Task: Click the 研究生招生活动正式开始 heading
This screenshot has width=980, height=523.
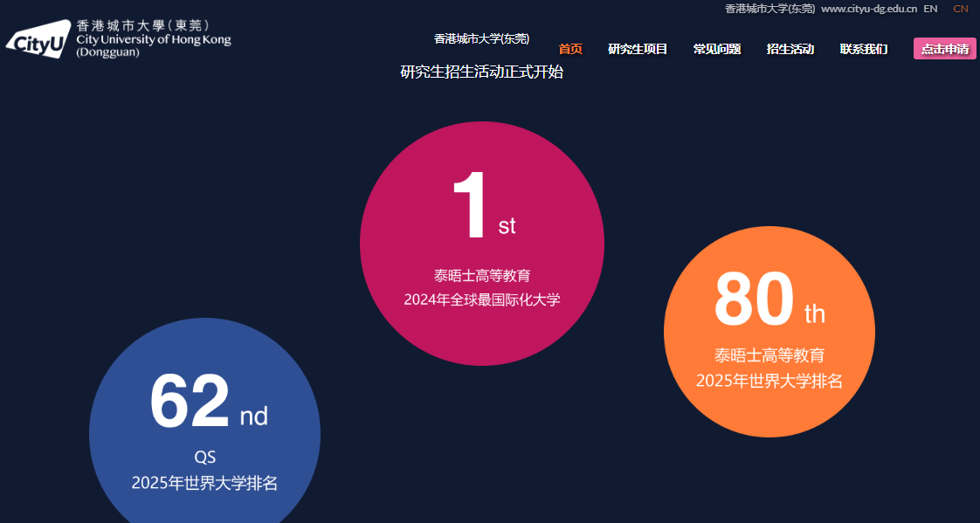Action: pos(481,72)
